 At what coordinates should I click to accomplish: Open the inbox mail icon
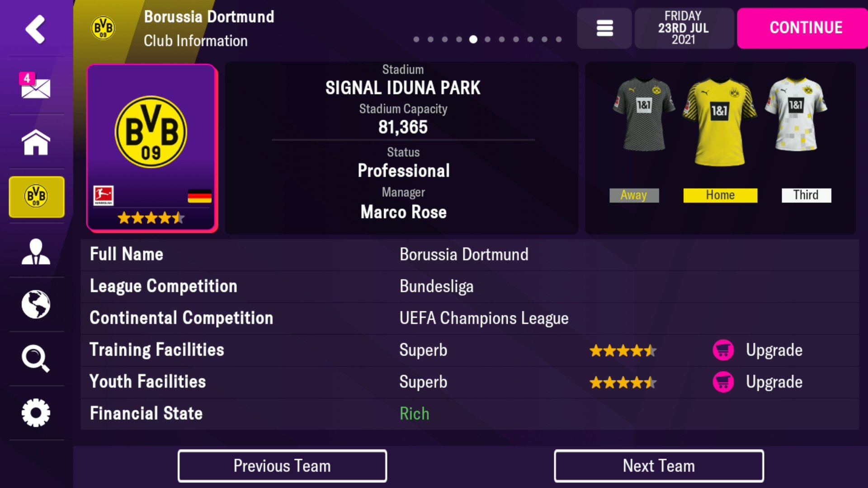click(35, 86)
